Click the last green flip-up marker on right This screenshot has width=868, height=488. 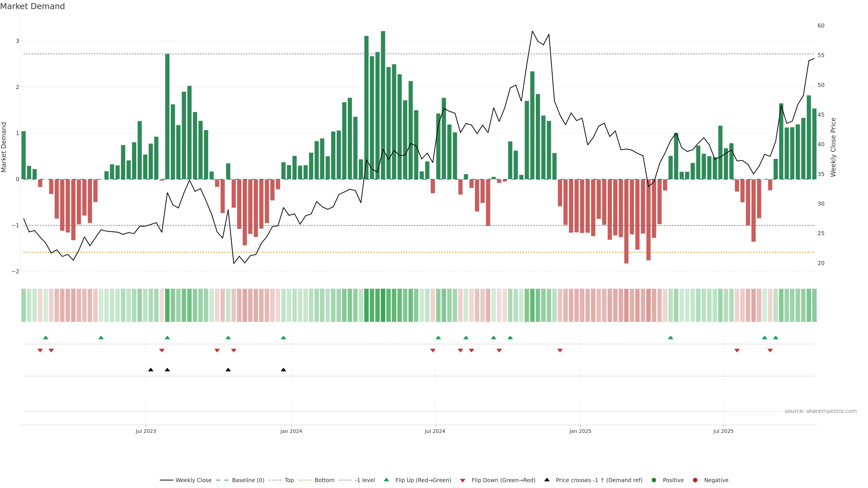(776, 338)
